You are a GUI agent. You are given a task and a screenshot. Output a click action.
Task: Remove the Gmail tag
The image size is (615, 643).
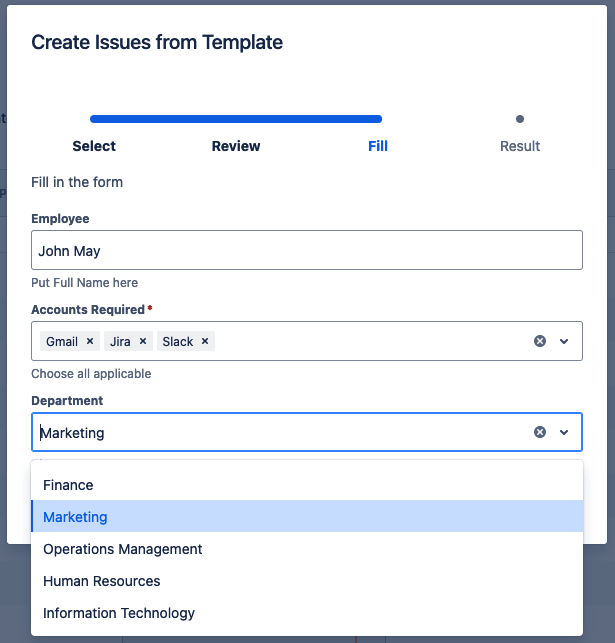pos(90,341)
